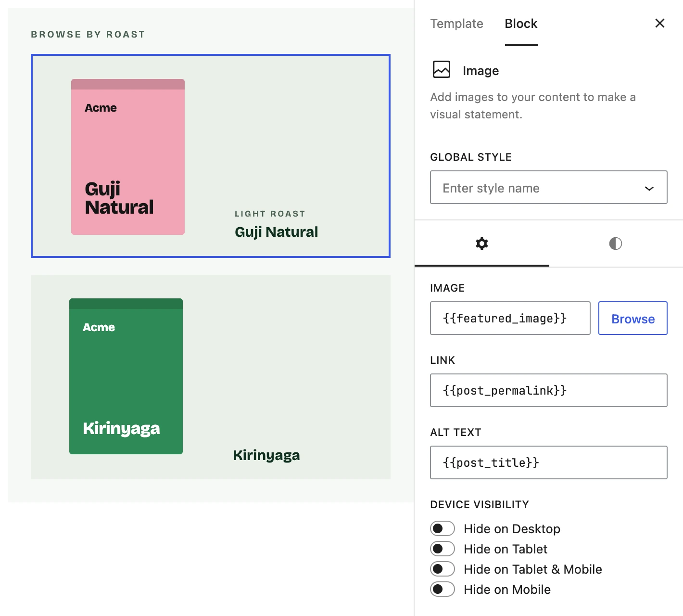Click the DEVICE VISIBILITY heading
Image resolution: width=683 pixels, height=616 pixels.
[480, 504]
